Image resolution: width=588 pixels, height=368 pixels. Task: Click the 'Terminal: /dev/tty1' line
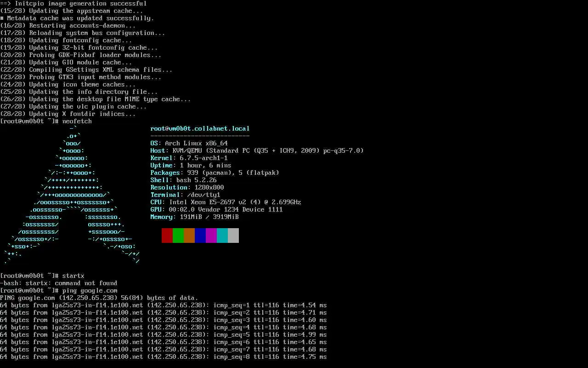click(185, 195)
